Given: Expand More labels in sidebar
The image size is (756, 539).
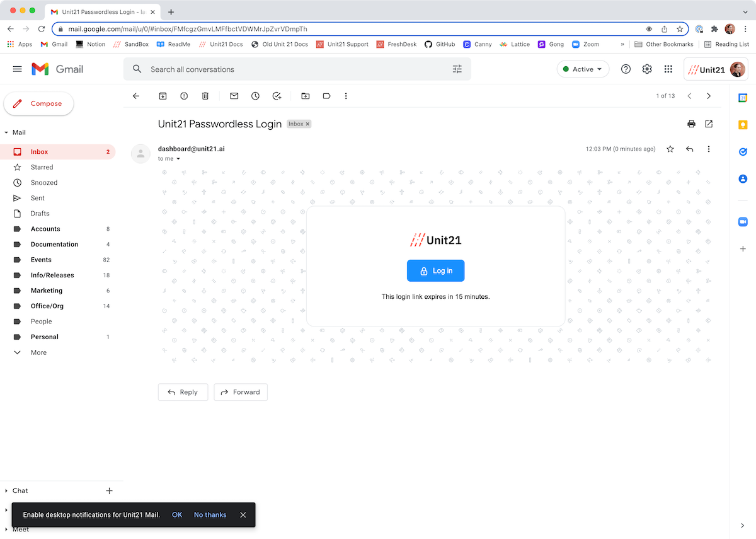Looking at the screenshot, I should [38, 352].
